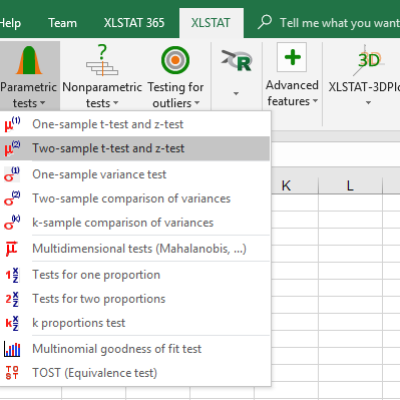Open Multinomial goodness of fit test
The width and height of the screenshot is (400, 400).
(x=135, y=349)
